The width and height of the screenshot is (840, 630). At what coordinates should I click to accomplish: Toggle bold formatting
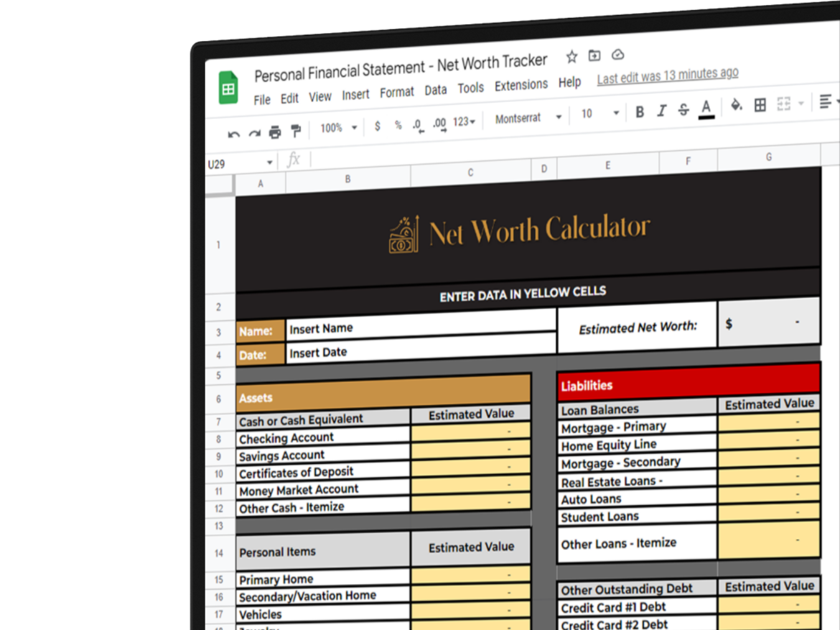tap(640, 112)
